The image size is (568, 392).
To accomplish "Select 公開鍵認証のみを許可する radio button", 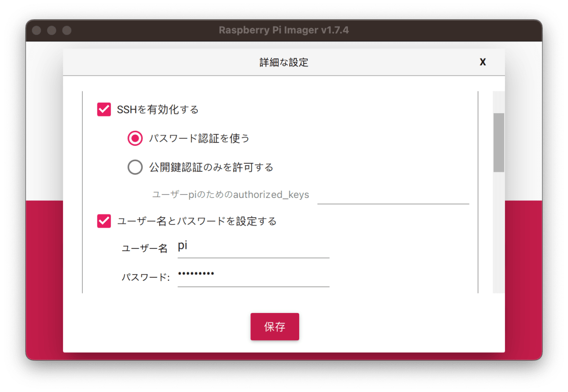I will click(135, 167).
